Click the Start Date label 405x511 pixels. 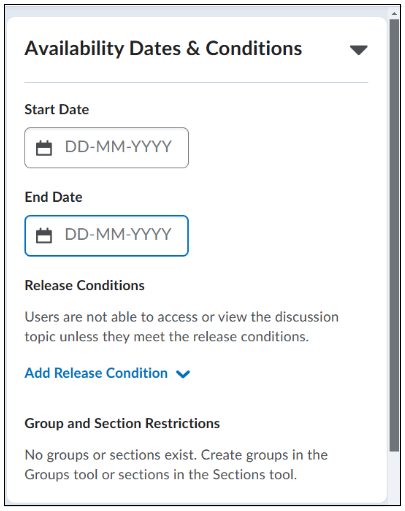57,109
